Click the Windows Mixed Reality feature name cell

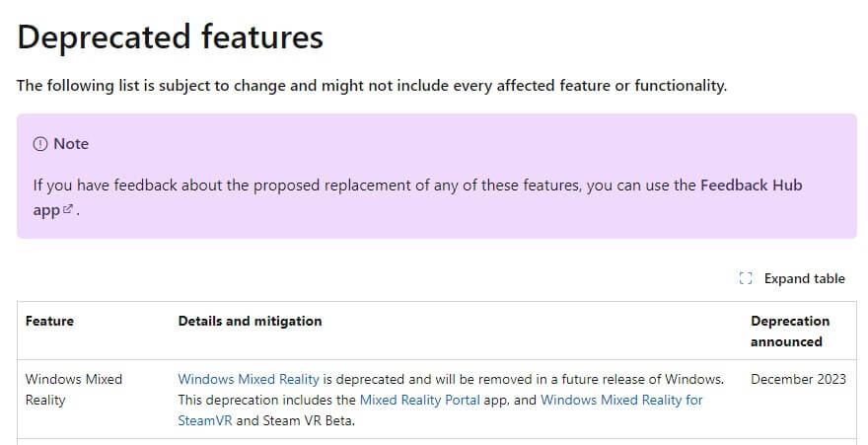pyautogui.click(x=73, y=390)
